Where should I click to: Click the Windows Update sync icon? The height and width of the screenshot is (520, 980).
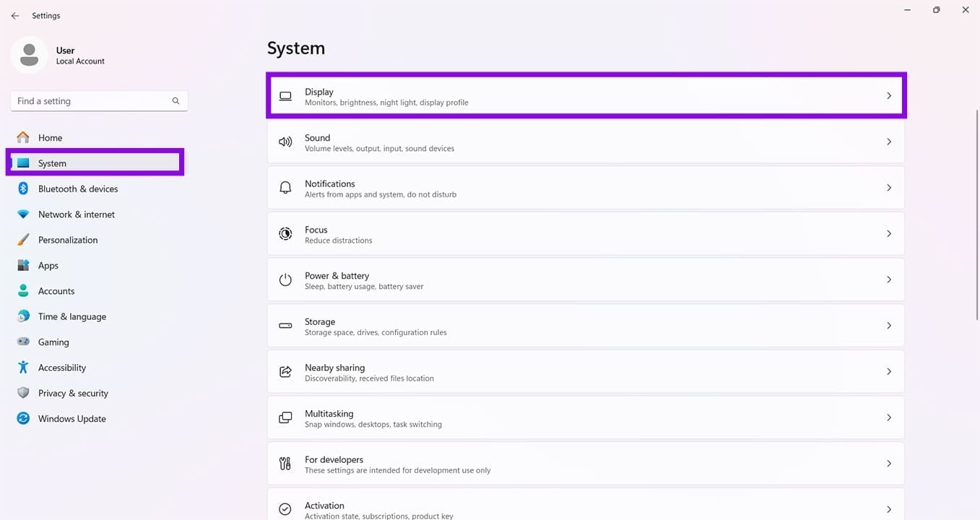23,418
